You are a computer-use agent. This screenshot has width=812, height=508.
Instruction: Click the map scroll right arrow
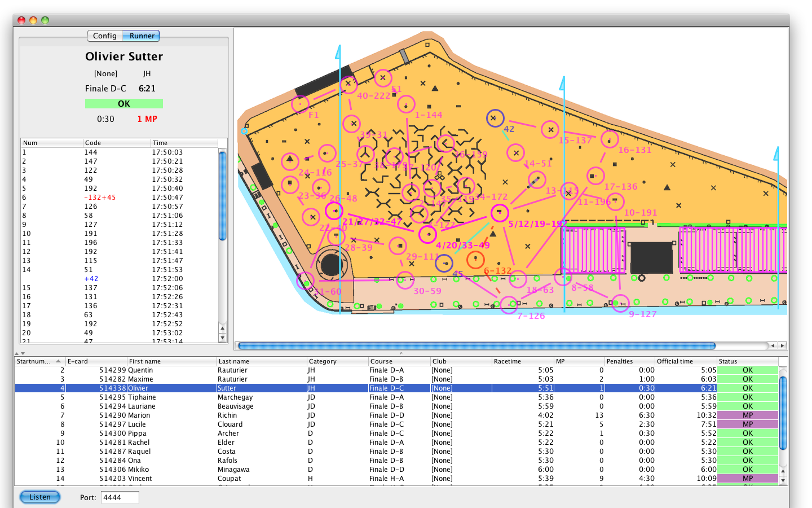coord(782,345)
